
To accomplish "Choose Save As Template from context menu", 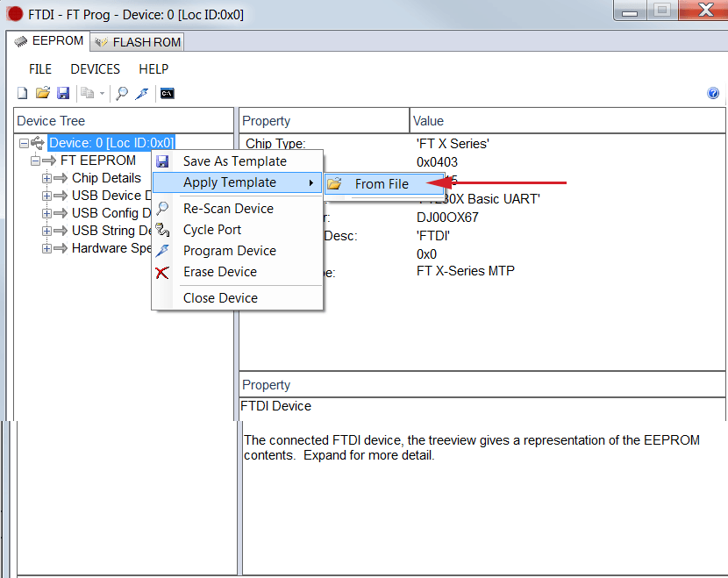I will [x=237, y=161].
